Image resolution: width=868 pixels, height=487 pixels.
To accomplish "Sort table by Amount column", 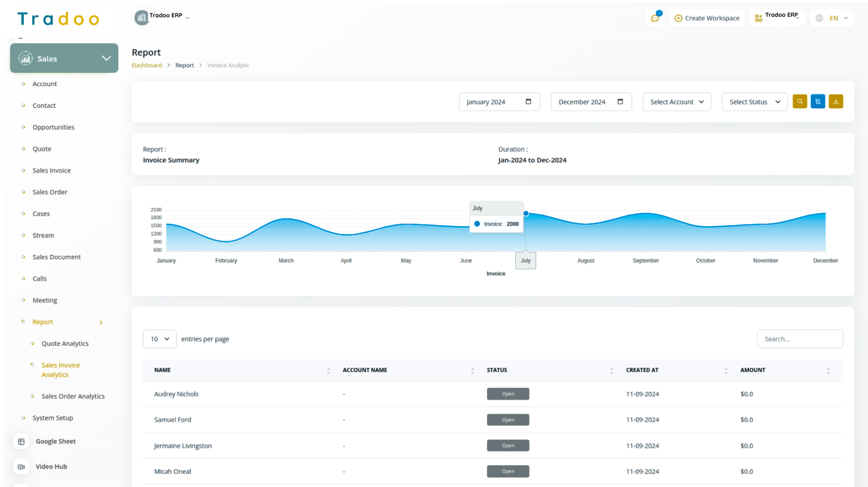I will [828, 370].
